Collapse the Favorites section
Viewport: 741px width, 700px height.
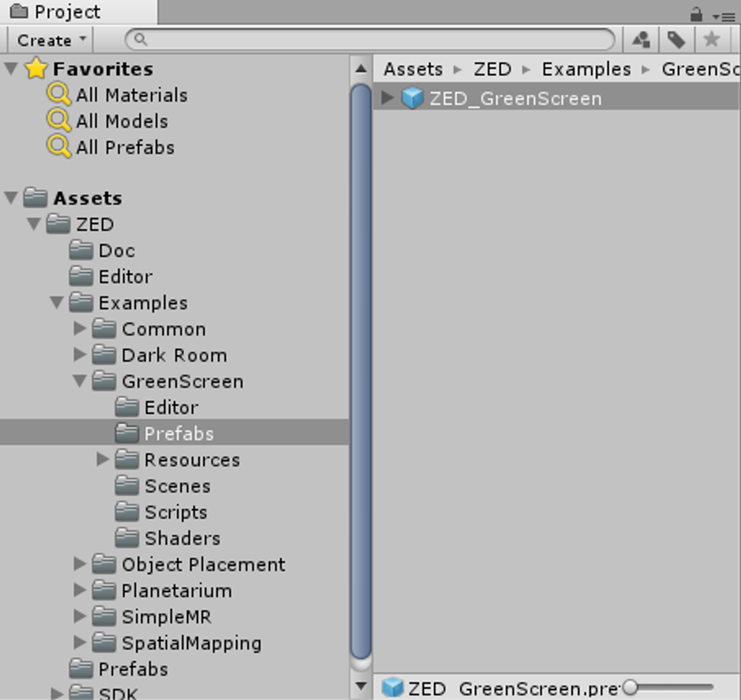tap(11, 69)
